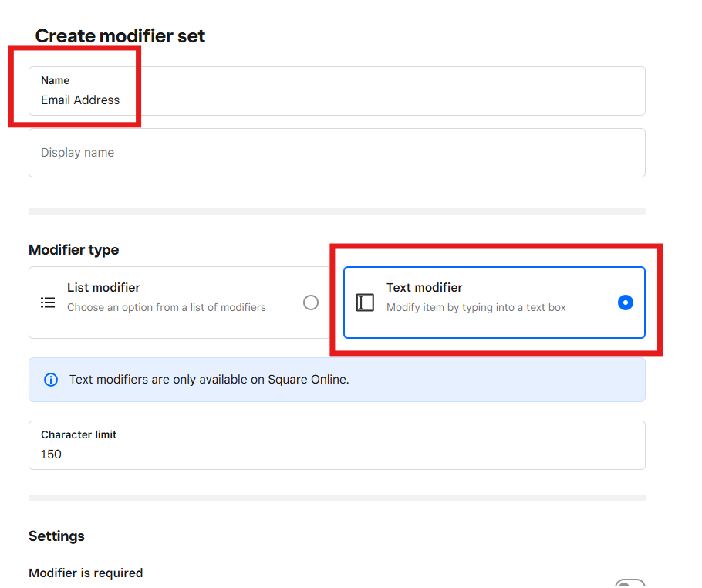Click the Modify item by typing description text
The height and width of the screenshot is (588, 702).
tap(476, 307)
